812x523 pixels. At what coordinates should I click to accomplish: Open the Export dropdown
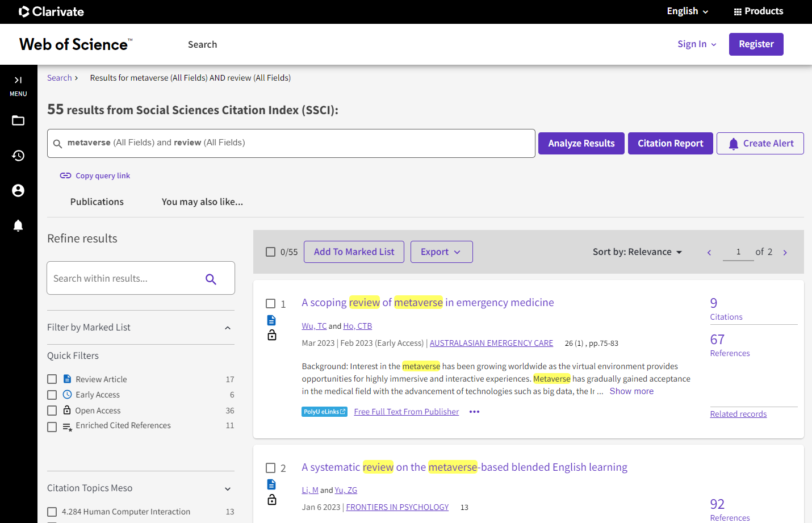point(442,252)
